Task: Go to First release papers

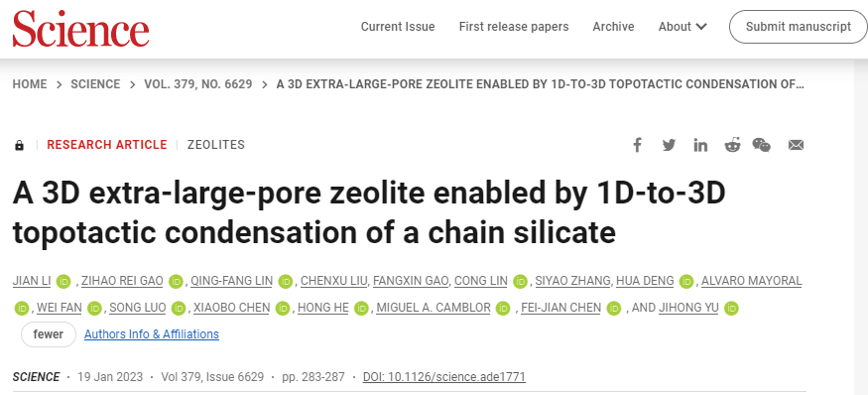Action: point(514,27)
